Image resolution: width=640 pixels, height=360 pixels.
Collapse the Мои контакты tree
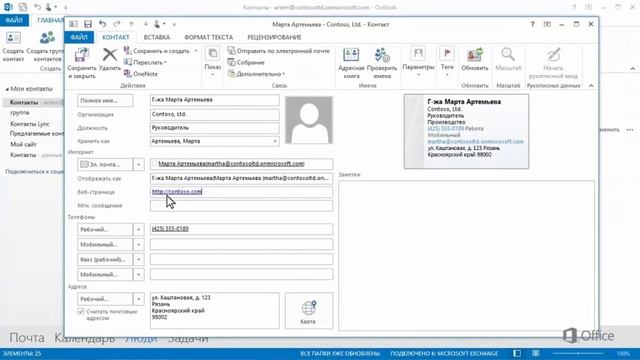tap(7, 89)
